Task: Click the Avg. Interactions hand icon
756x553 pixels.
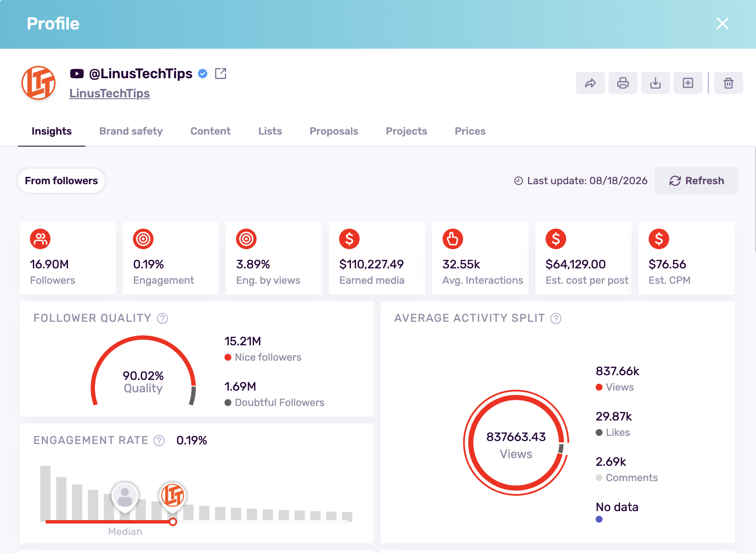Action: 453,239
